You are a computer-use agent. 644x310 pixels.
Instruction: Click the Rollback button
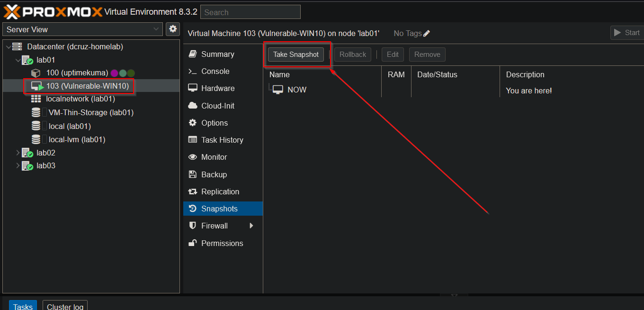(x=353, y=55)
